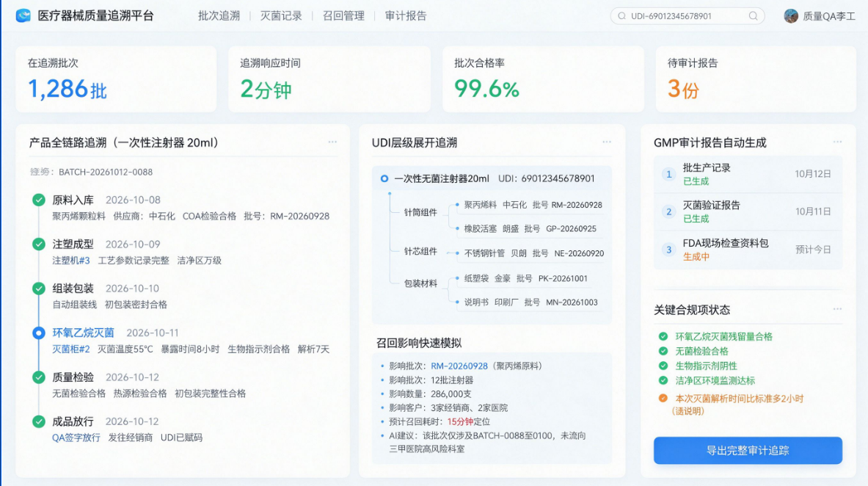This screenshot has height=486, width=868.
Task: Click the green check icon for 原料入库
Action: pyautogui.click(x=39, y=200)
